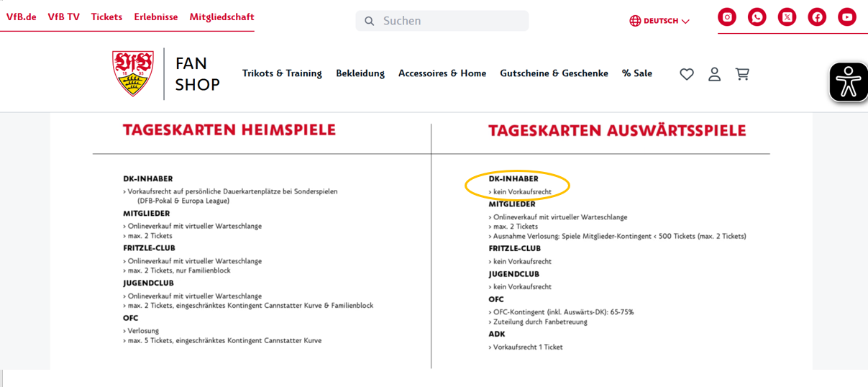Go to the VfB TV link
Screen dimensions: 868x387
coord(63,17)
